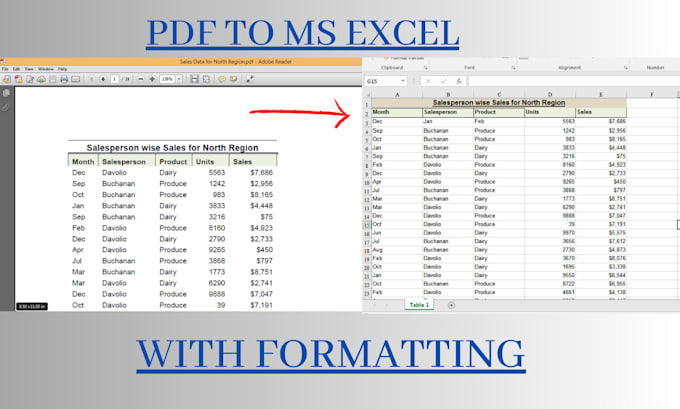
Task: Click the Convert PDF icon in Reader toolbar
Action: (18, 79)
